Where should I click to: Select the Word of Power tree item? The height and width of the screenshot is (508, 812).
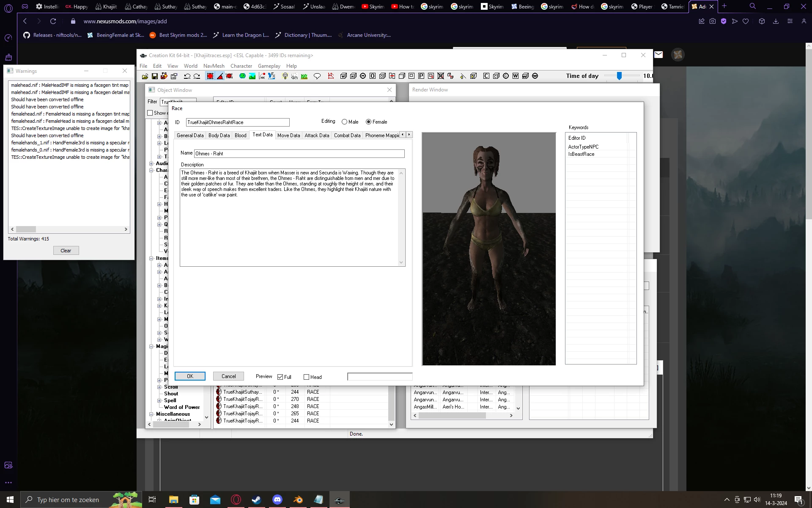click(182, 407)
